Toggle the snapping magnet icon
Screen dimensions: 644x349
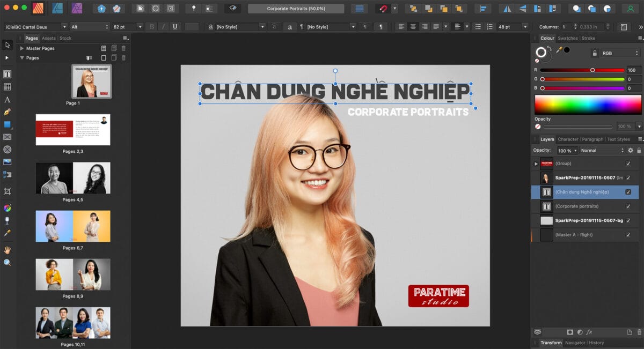[382, 9]
